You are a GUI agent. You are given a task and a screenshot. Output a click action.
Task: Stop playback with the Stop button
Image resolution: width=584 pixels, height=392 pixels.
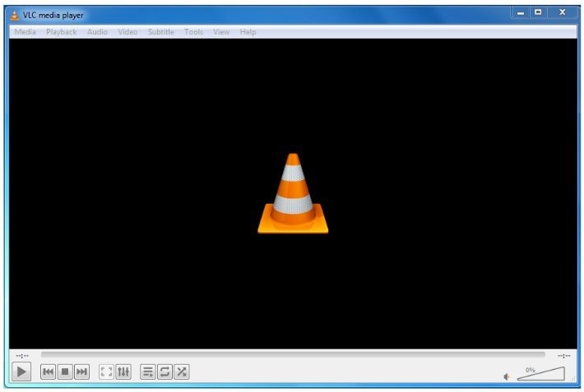point(65,371)
